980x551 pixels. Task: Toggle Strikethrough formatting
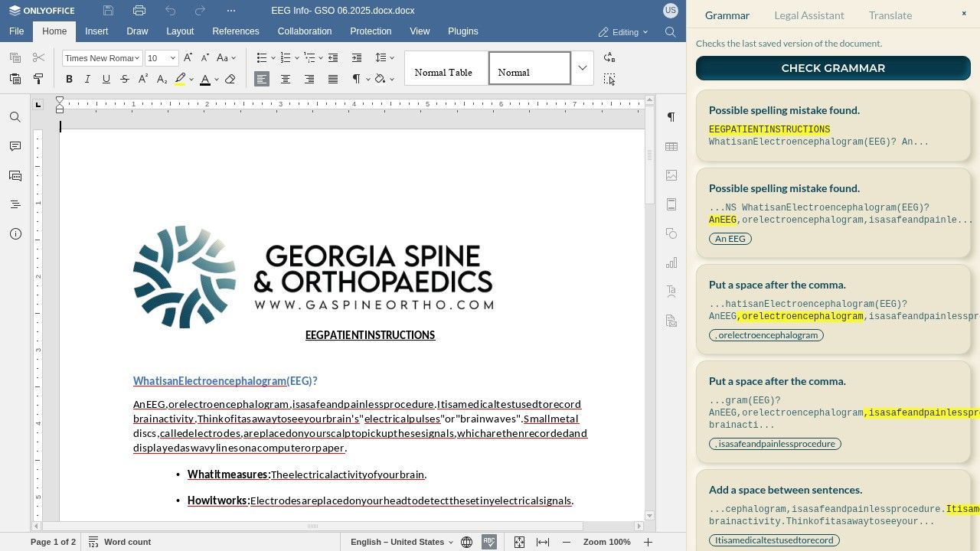(x=125, y=79)
